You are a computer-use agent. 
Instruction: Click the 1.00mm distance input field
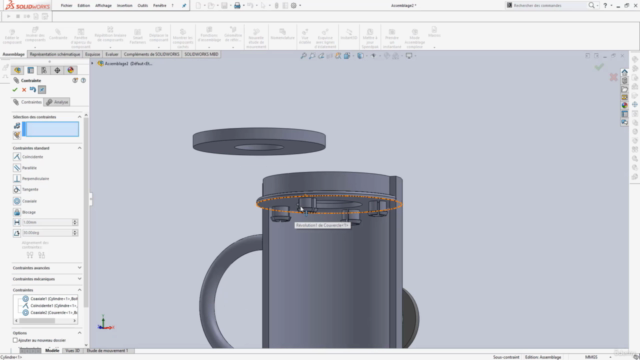pos(47,222)
